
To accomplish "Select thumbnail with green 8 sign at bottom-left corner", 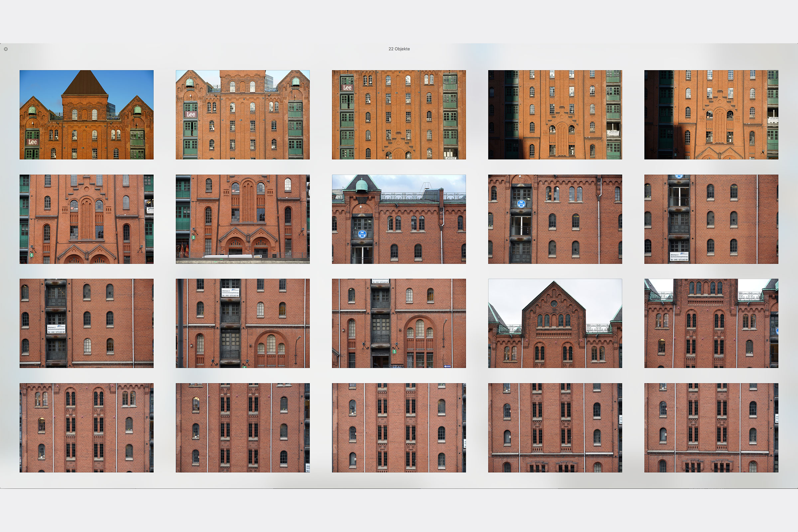I will point(86,219).
